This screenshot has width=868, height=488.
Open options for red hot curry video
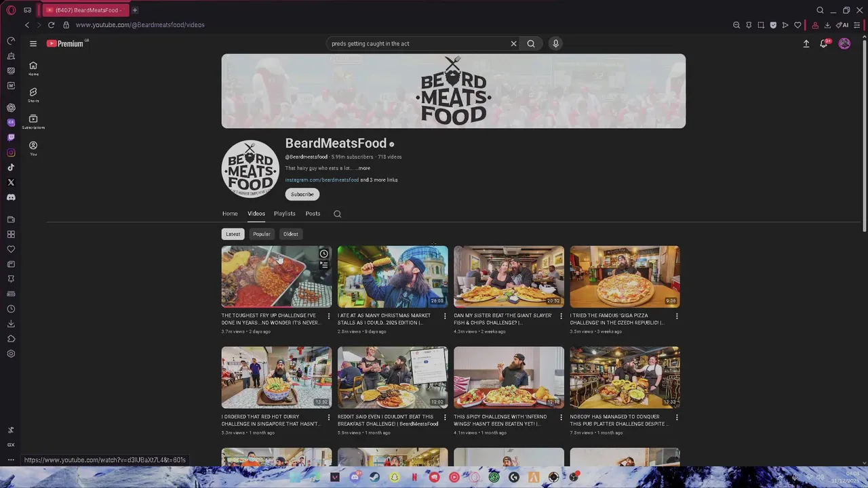click(x=329, y=418)
